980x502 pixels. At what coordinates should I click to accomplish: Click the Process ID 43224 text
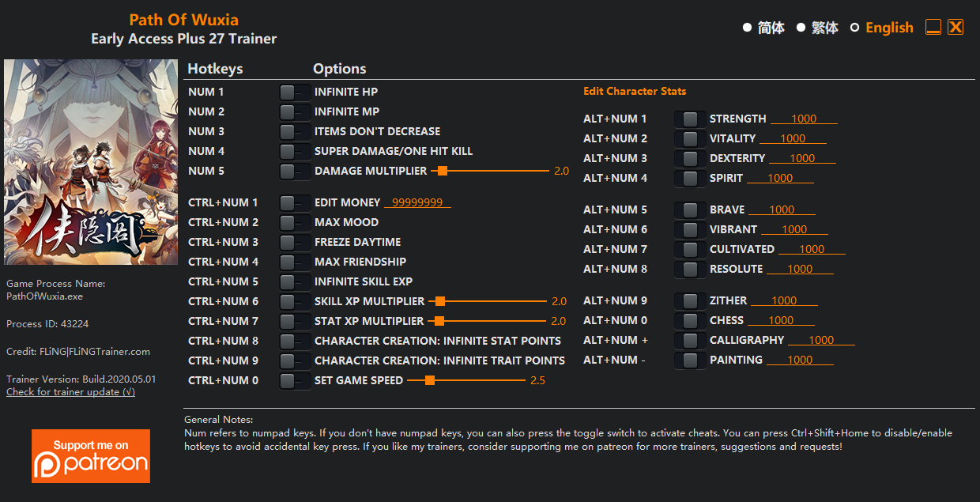[x=47, y=324]
